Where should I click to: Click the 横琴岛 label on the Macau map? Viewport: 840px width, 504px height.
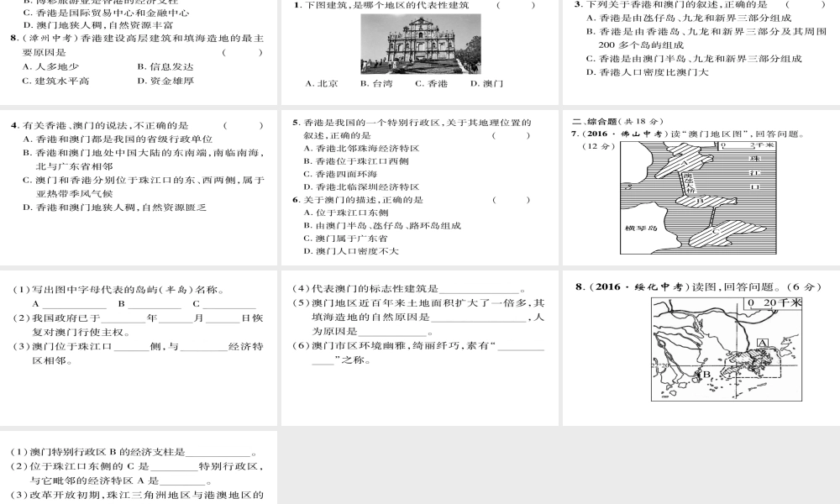click(641, 228)
